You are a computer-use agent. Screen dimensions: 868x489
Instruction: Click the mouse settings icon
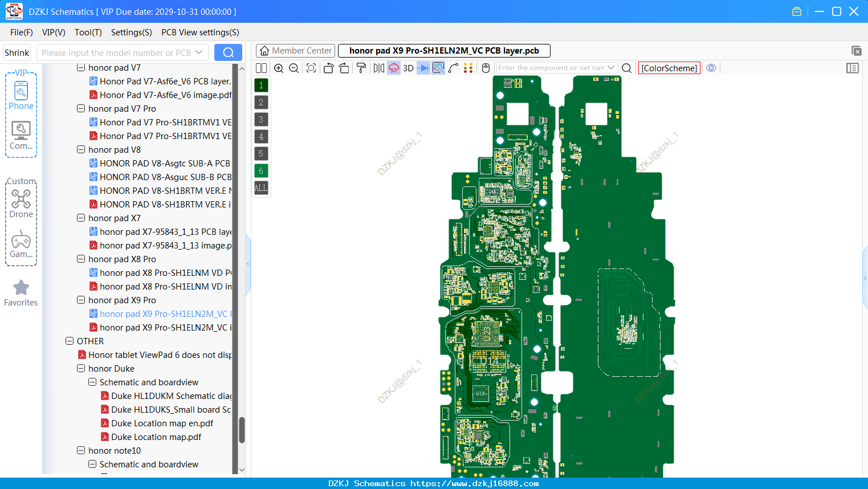pyautogui.click(x=486, y=68)
